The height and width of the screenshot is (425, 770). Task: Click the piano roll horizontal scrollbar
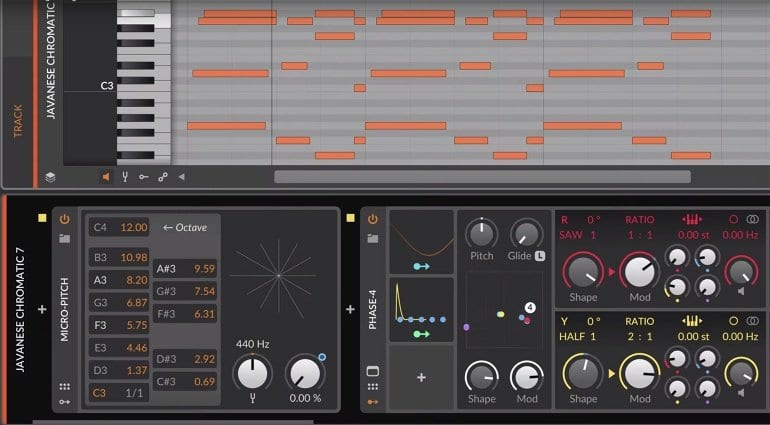[482, 177]
